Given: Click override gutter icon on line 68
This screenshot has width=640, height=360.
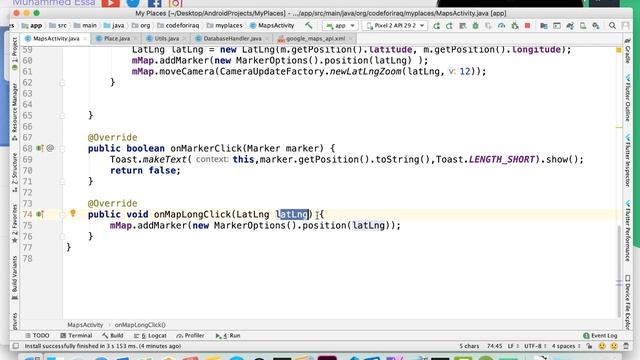Looking at the screenshot, I should pyautogui.click(x=40, y=148).
